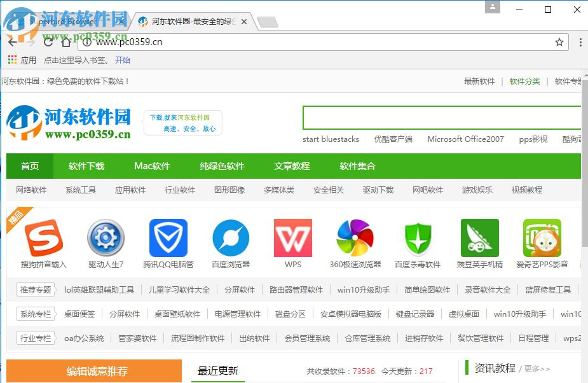588x383 pixels.
Task: Click the 优酷客户端 hot search link
Action: 393,139
